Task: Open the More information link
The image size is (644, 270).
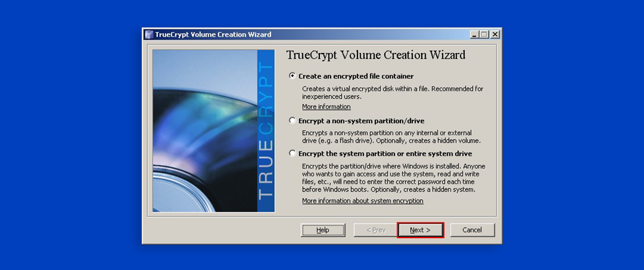Action: click(326, 107)
